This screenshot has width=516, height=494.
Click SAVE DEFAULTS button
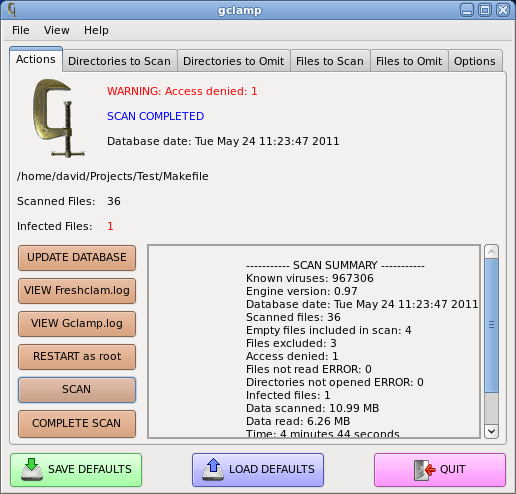click(76, 470)
